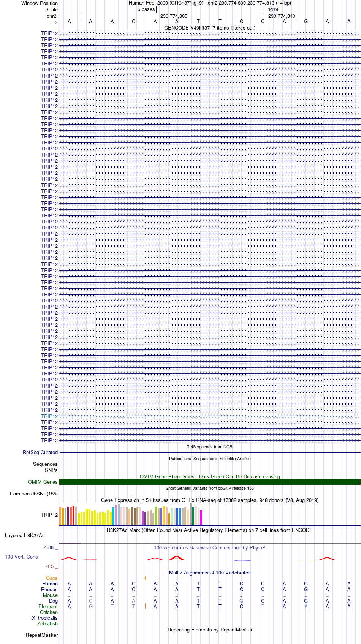This screenshot has width=361, height=644.
Task: Click the 'Elephant' alignment row label
Action: point(48,606)
